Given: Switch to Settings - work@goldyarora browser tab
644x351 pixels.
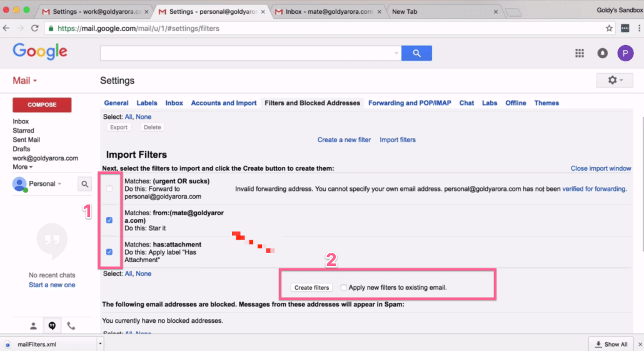Looking at the screenshot, I should click(x=95, y=11).
